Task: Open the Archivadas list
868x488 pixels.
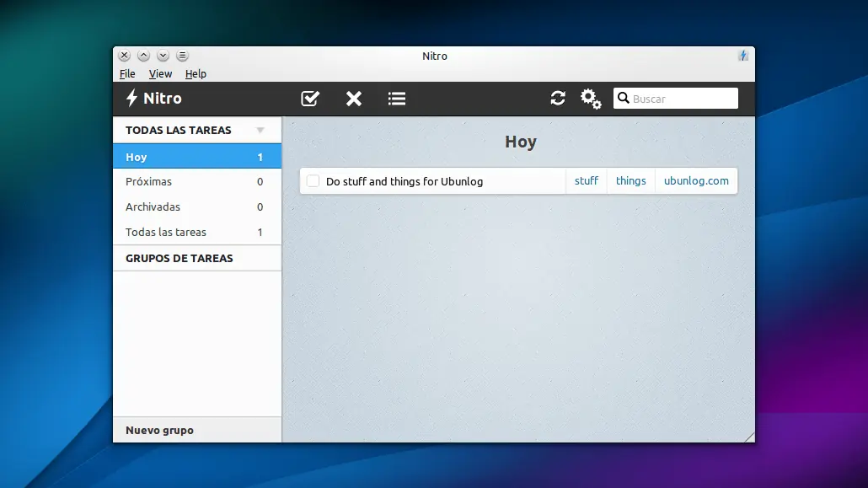Action: pos(197,206)
